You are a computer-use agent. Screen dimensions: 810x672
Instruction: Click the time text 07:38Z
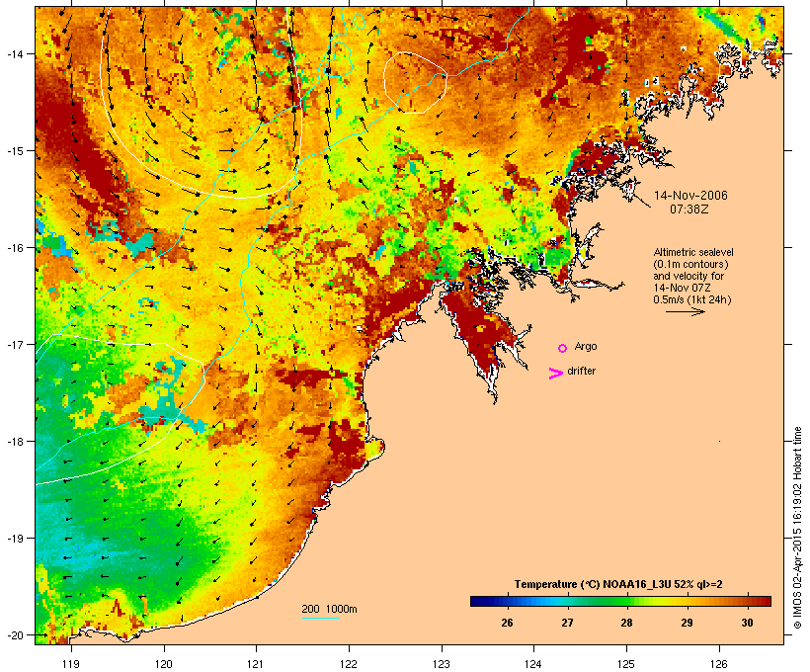pos(689,210)
